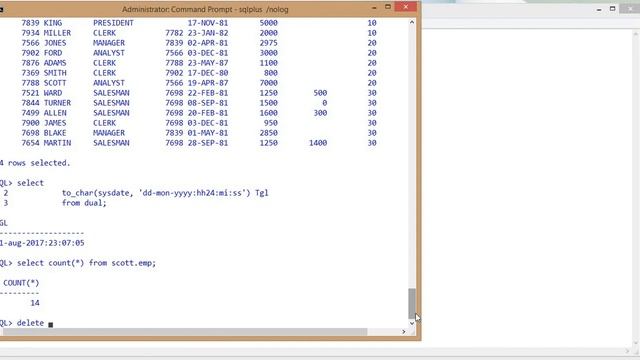Click the name WARD

53,93
